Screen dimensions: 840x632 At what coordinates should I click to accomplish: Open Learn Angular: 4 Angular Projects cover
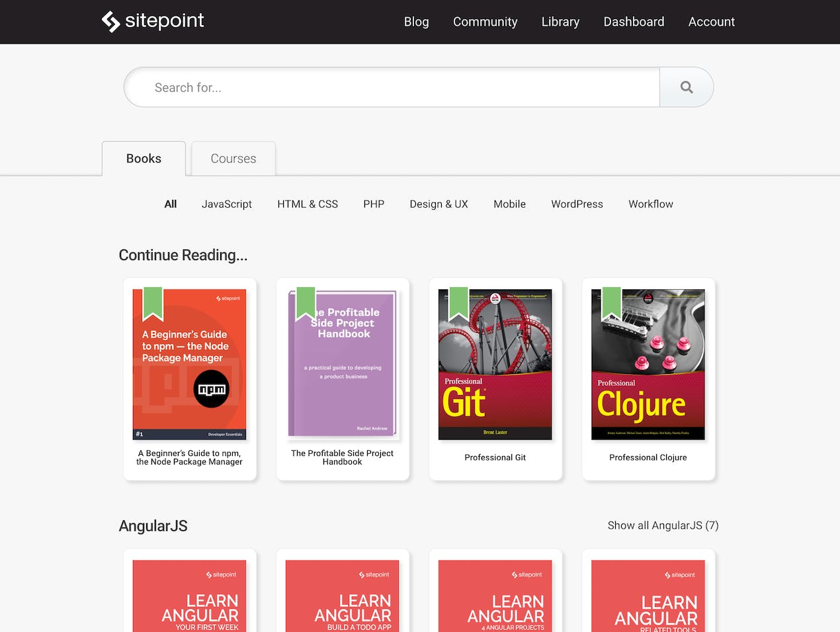coord(495,596)
